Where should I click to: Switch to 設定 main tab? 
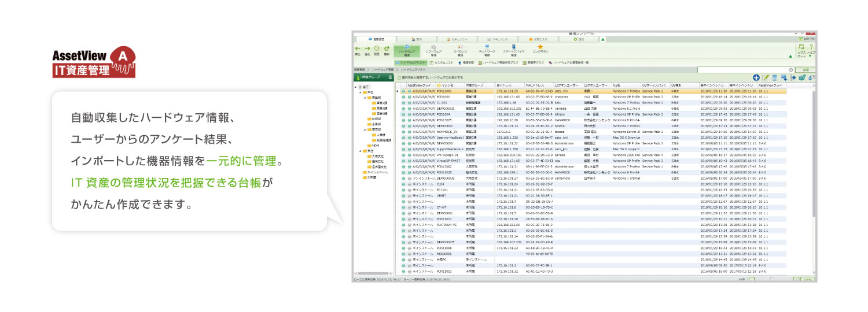[x=579, y=39]
